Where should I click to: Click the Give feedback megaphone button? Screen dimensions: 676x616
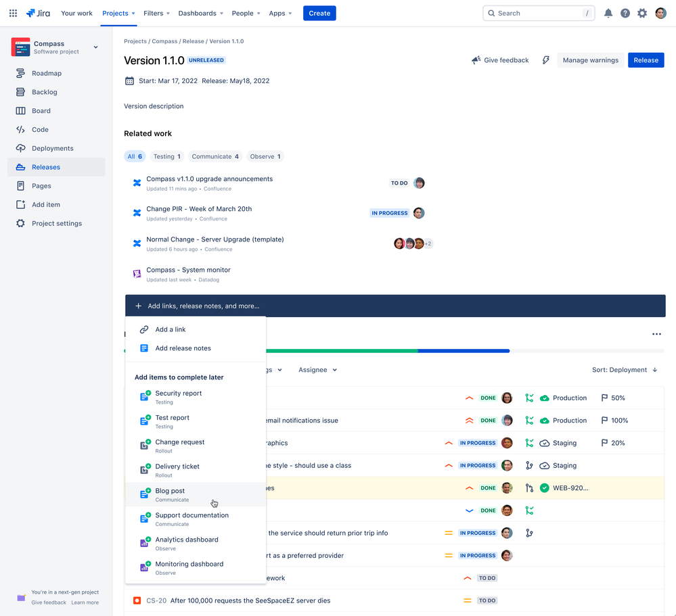coord(500,60)
